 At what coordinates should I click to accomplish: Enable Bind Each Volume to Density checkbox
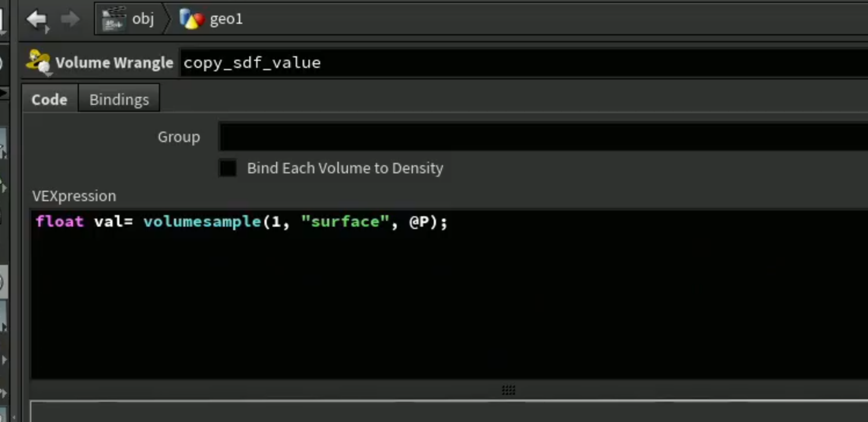coord(228,168)
